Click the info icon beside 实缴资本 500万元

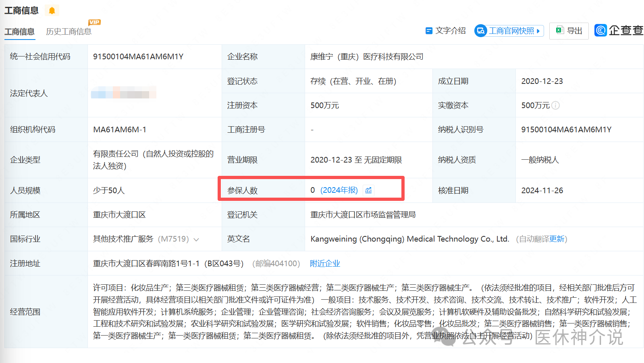555,106
